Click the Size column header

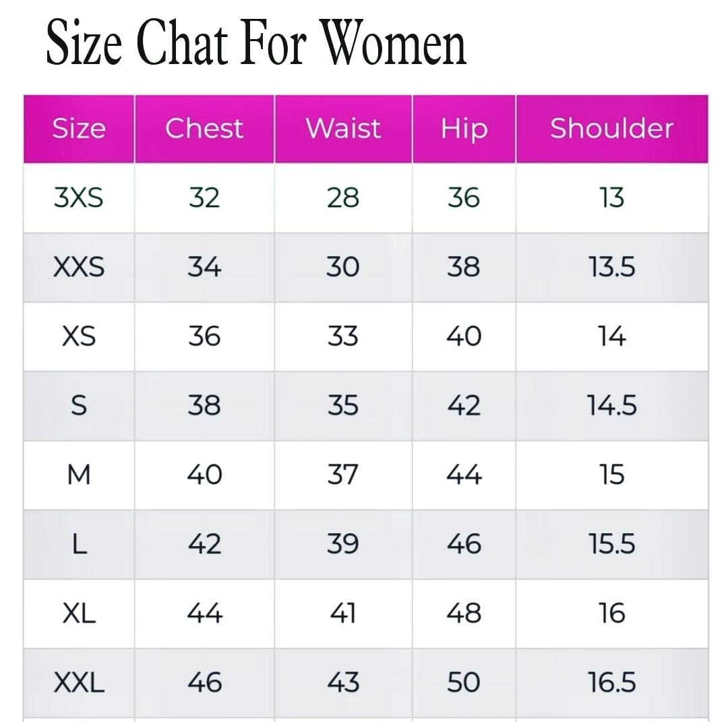79,129
